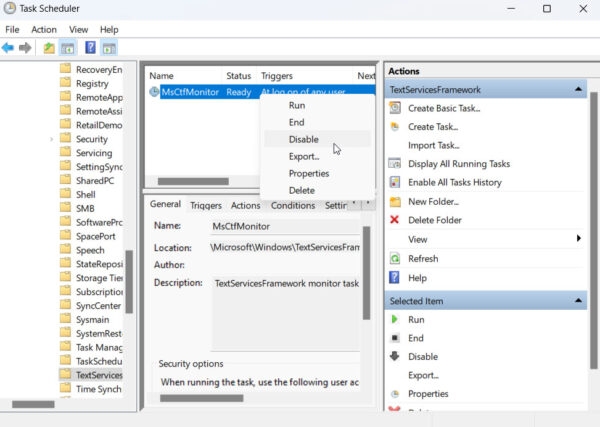Click the Back arrow in the toolbar
600x427 pixels.
9,48
